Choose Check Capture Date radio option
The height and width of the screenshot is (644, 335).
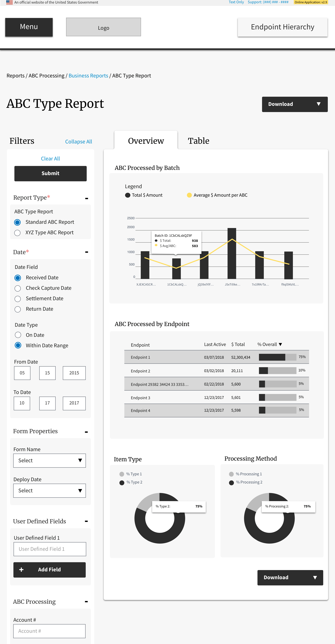18,288
